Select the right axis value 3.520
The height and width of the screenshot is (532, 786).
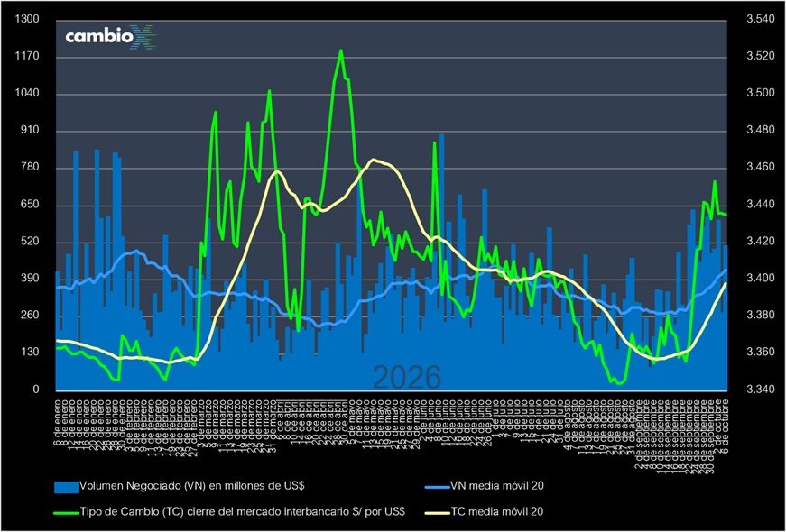pos(761,57)
